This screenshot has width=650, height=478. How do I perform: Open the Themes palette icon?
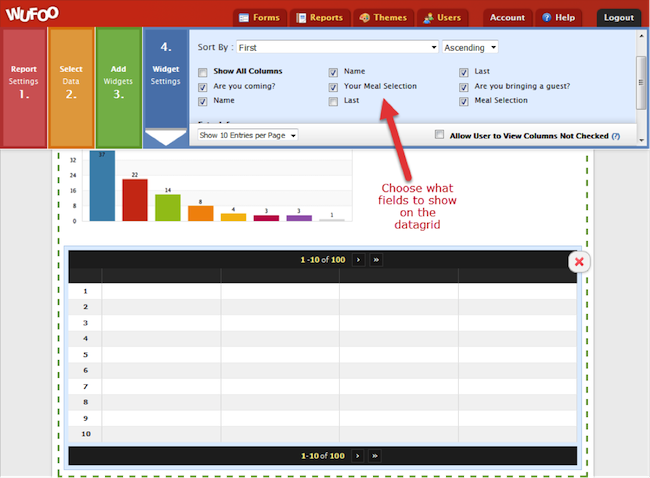point(364,18)
